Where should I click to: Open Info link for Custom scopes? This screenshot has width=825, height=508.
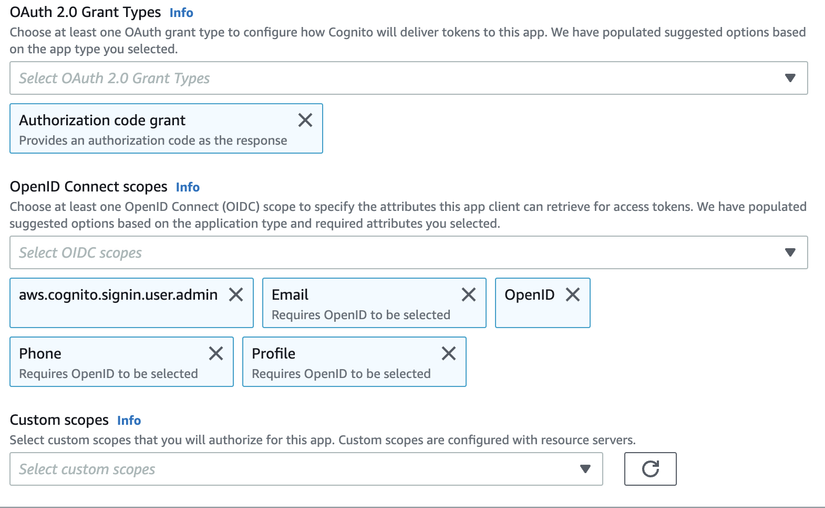tap(129, 421)
